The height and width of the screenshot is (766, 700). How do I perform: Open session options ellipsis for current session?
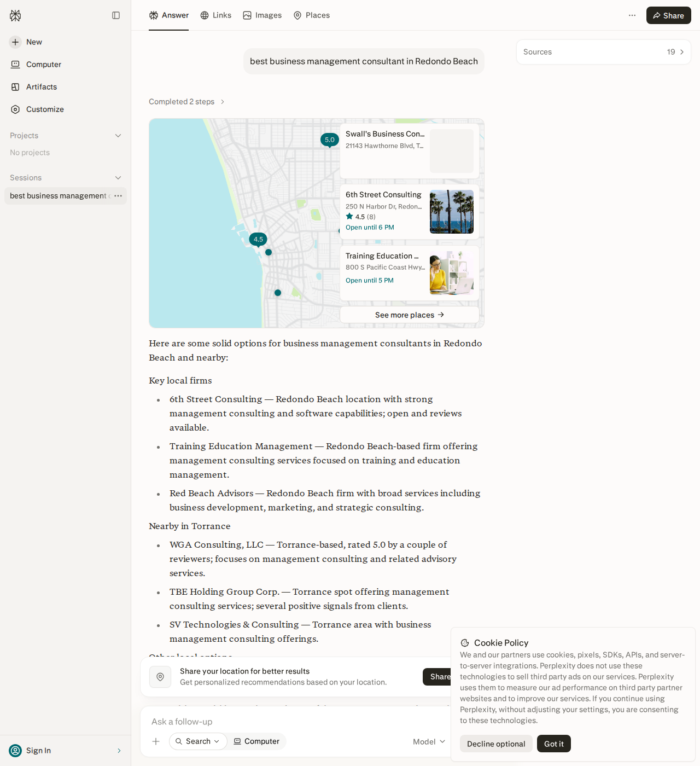(x=118, y=196)
